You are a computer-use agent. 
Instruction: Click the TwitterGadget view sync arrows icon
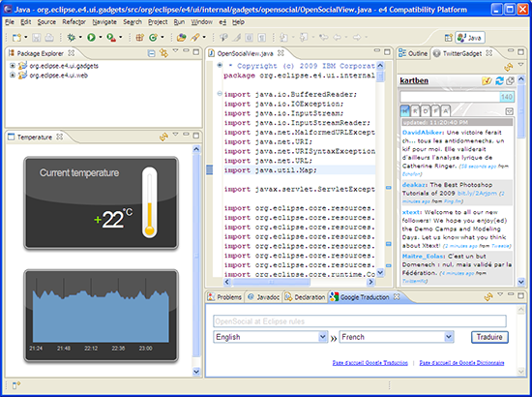point(508,67)
